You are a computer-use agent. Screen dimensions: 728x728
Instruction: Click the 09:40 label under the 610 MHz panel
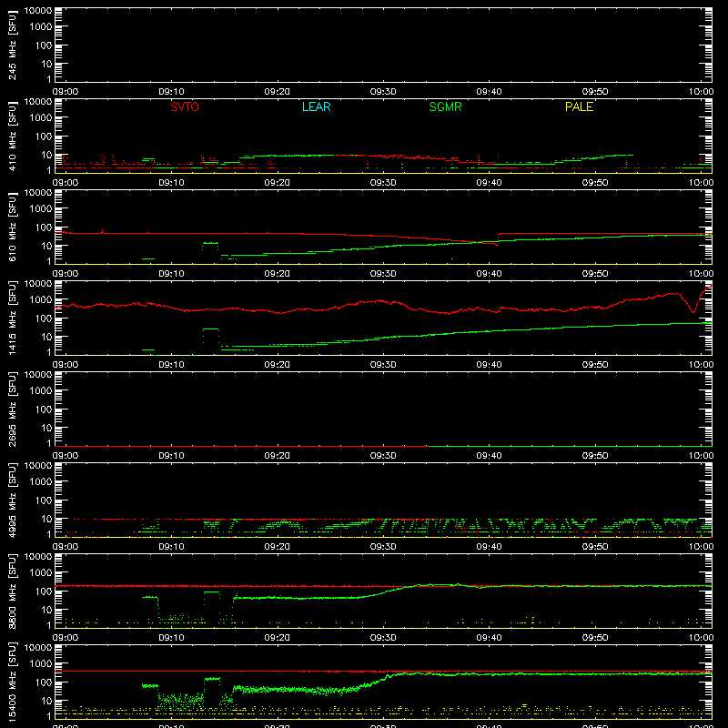click(x=489, y=274)
